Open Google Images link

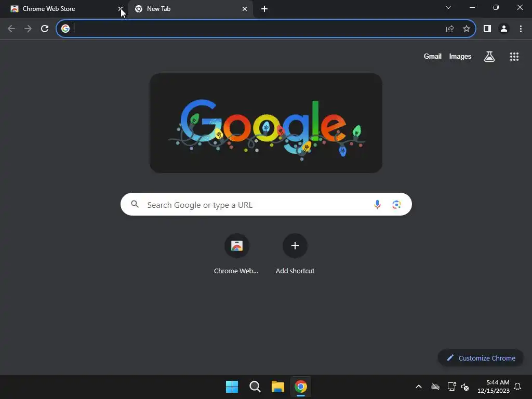[460, 56]
